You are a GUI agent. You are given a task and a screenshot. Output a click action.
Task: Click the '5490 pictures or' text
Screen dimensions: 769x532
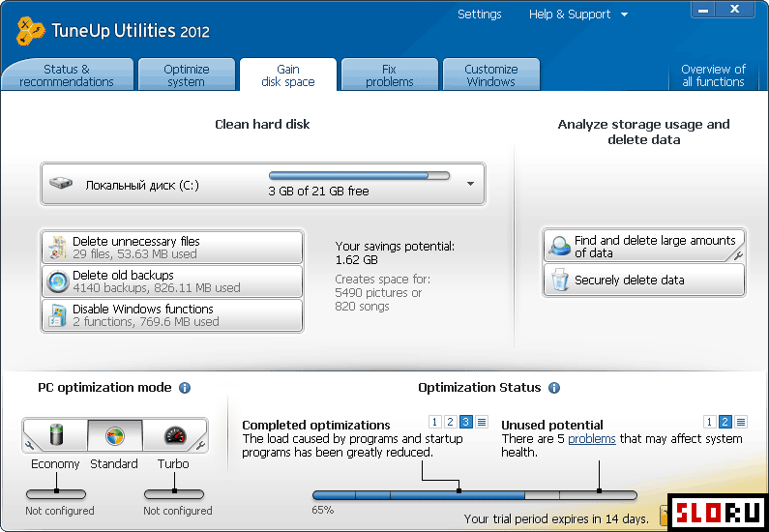click(x=378, y=293)
